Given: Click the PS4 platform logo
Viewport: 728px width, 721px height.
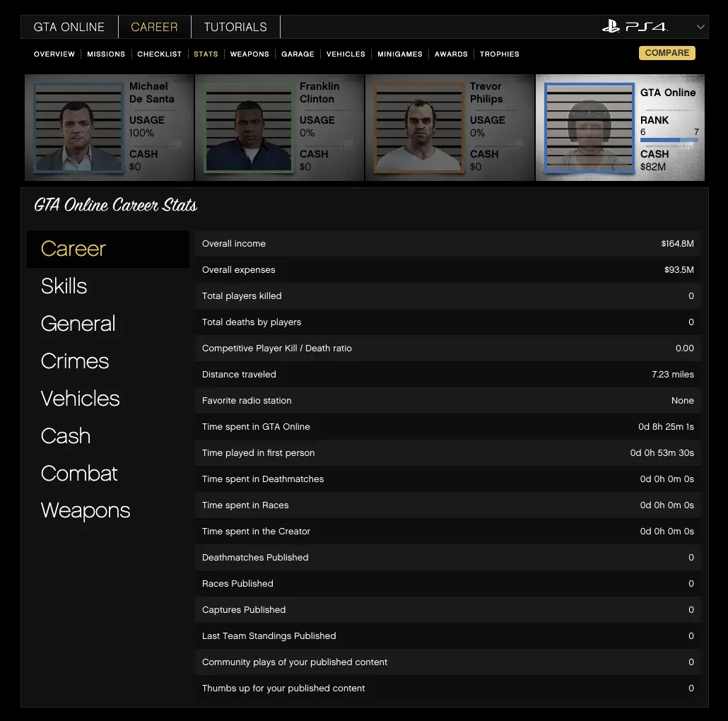Looking at the screenshot, I should click(x=634, y=27).
